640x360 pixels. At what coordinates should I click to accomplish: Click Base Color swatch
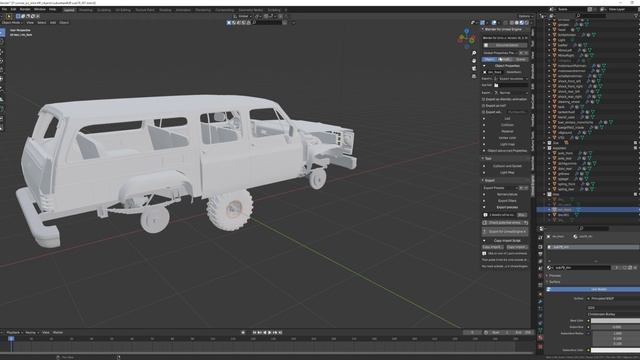[616, 321]
